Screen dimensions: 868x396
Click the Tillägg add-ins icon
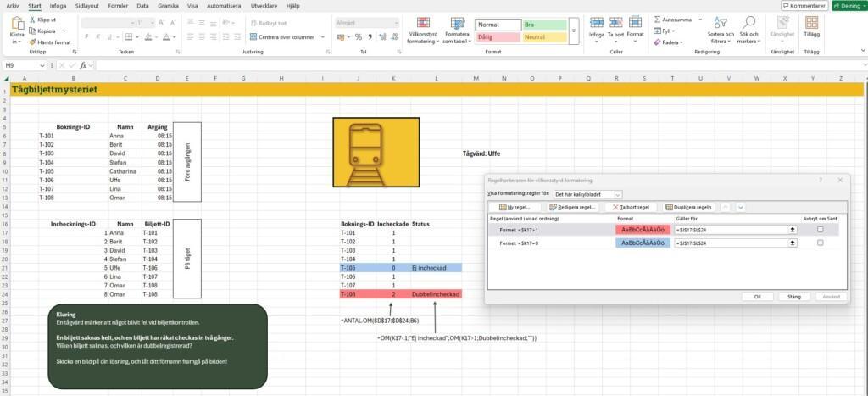811,23
